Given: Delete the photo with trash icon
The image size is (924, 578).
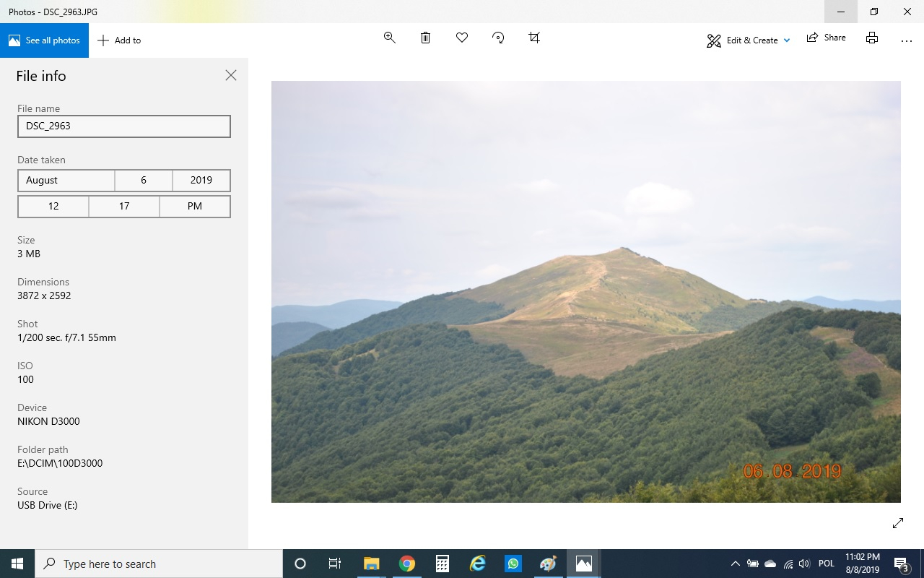Looking at the screenshot, I should [x=426, y=38].
